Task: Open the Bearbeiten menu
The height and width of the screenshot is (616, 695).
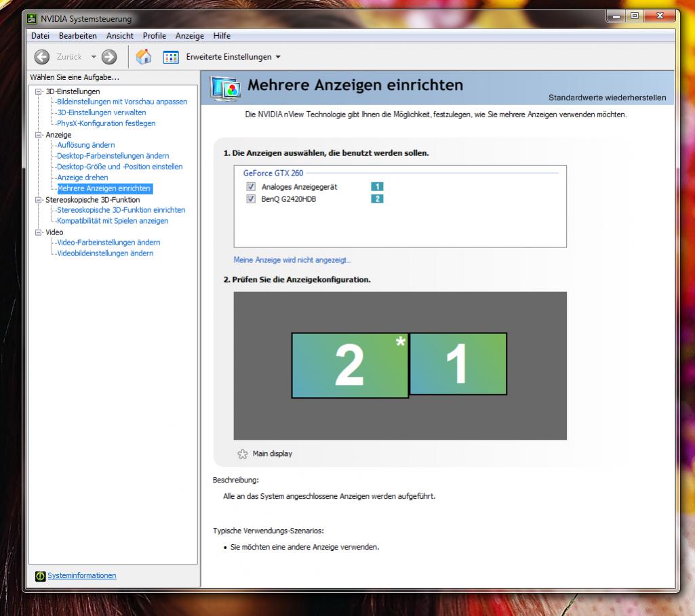Action: [77, 36]
